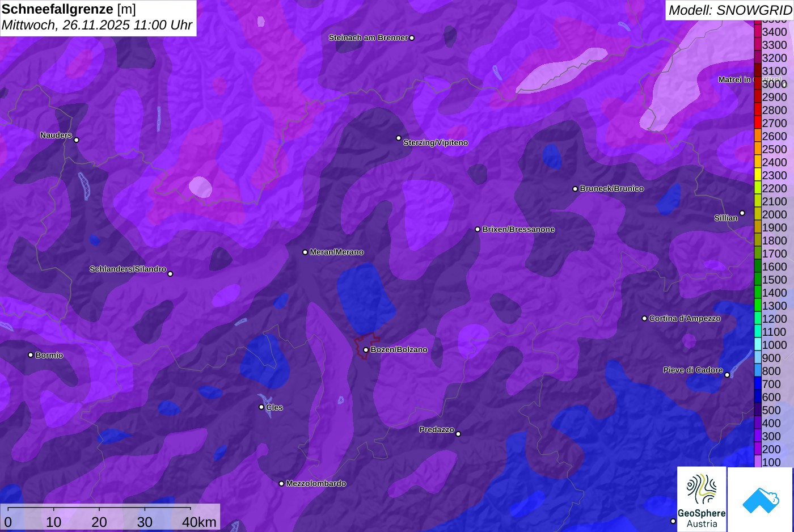
Task: Click the 2600 legend value
Action: point(774,136)
